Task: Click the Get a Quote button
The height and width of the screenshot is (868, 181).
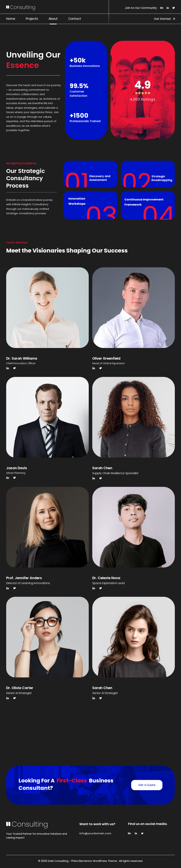Action: pos(147,785)
